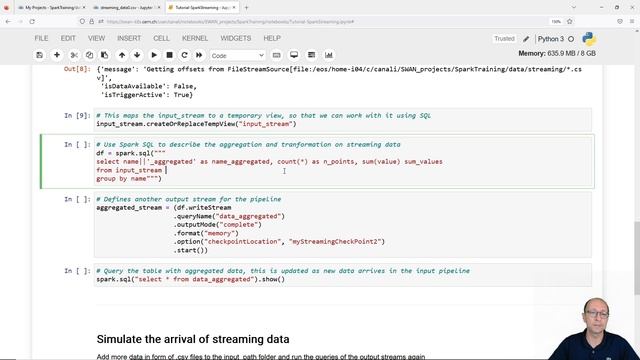The image size is (640, 360).
Task: Bookmark this page with star icon
Action: point(570,22)
